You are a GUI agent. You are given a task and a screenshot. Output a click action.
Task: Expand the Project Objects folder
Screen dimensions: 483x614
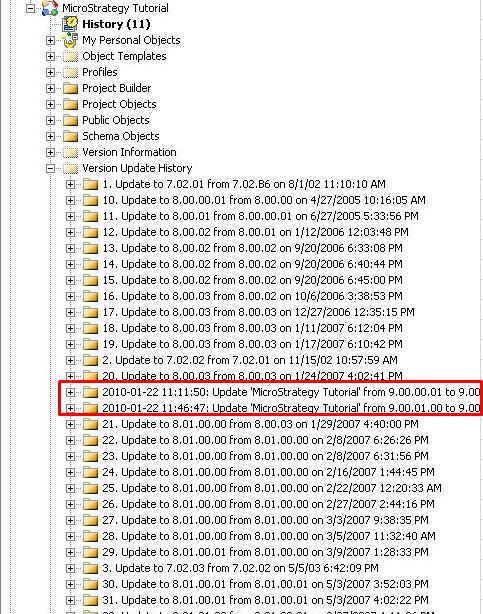pyautogui.click(x=50, y=104)
